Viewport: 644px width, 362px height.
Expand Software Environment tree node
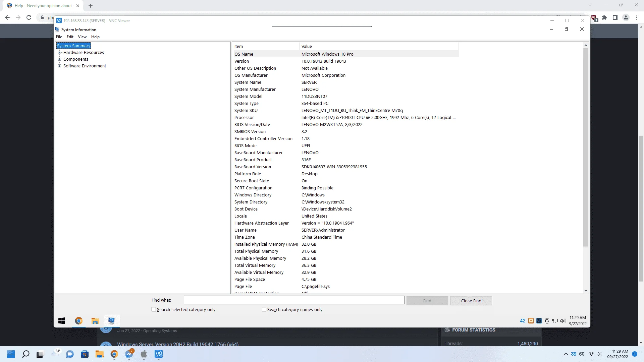(x=60, y=66)
